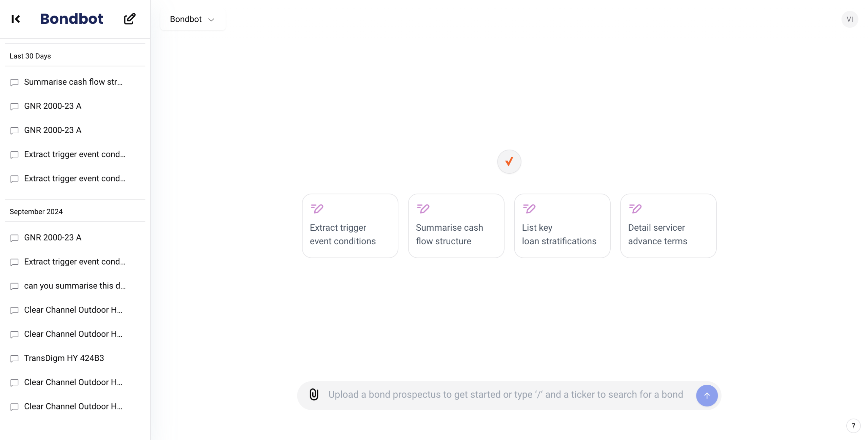Open the Summarise cash flow str... chat
868x440 pixels.
tap(73, 82)
